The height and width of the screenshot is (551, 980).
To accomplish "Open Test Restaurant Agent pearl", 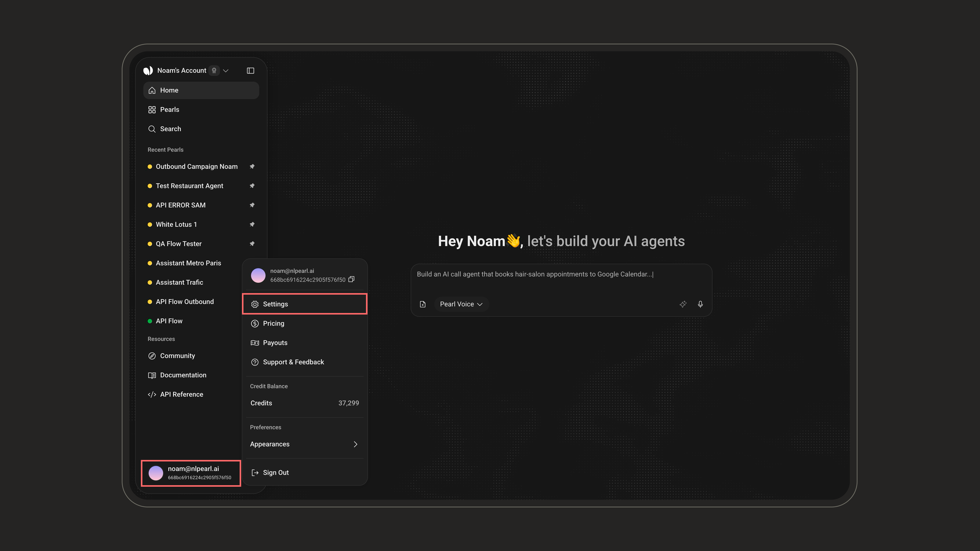I will (189, 186).
